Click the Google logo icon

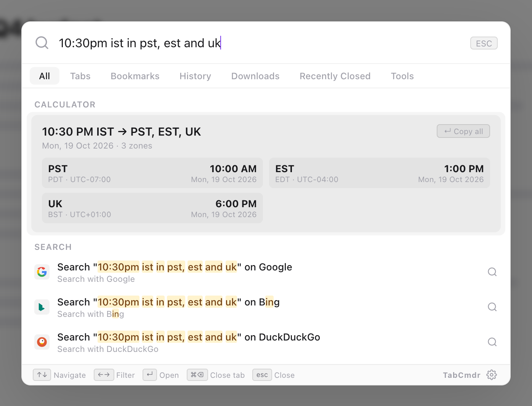click(x=42, y=272)
